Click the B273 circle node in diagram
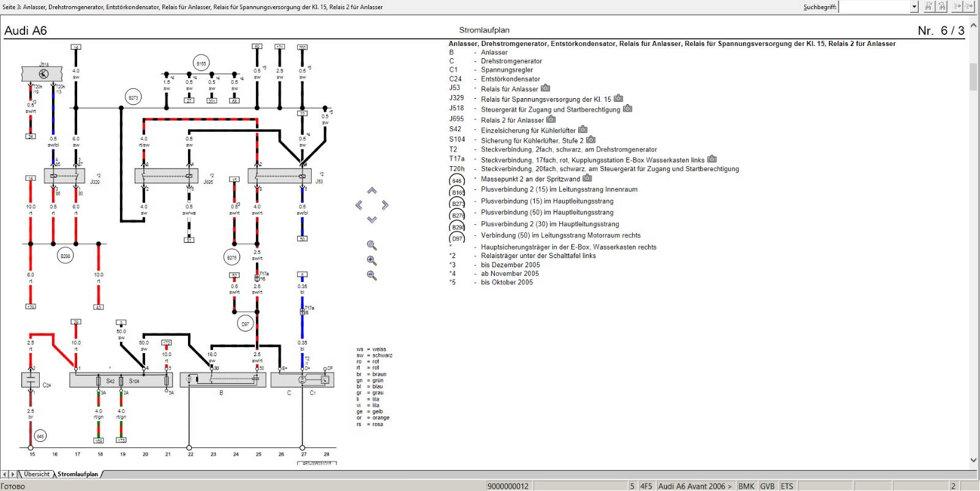 click(x=133, y=97)
